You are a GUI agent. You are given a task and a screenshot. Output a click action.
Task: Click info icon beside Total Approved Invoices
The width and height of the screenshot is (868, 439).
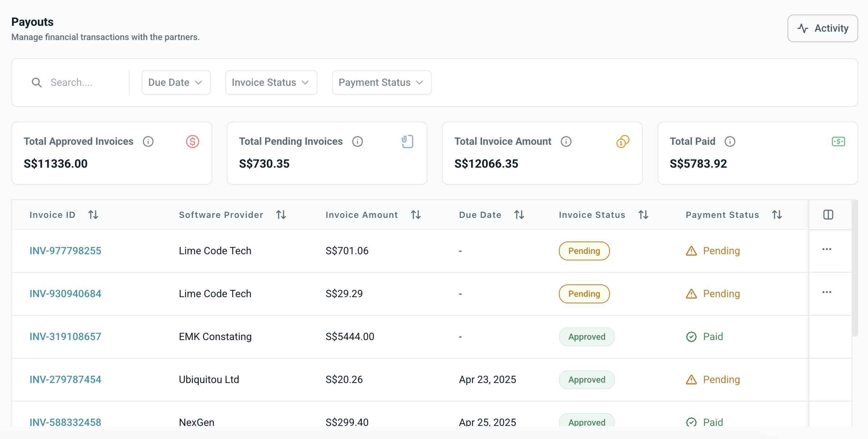(148, 141)
